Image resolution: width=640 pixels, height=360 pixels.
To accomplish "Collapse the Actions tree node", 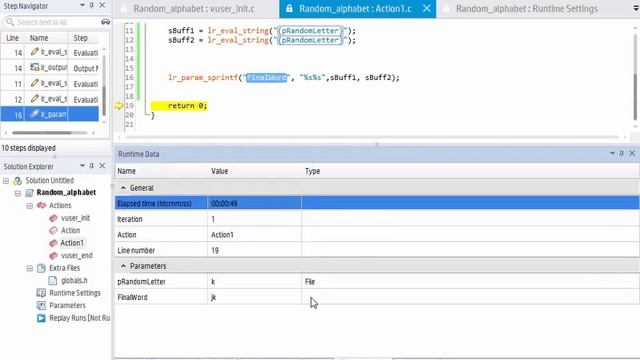I will point(30,205).
